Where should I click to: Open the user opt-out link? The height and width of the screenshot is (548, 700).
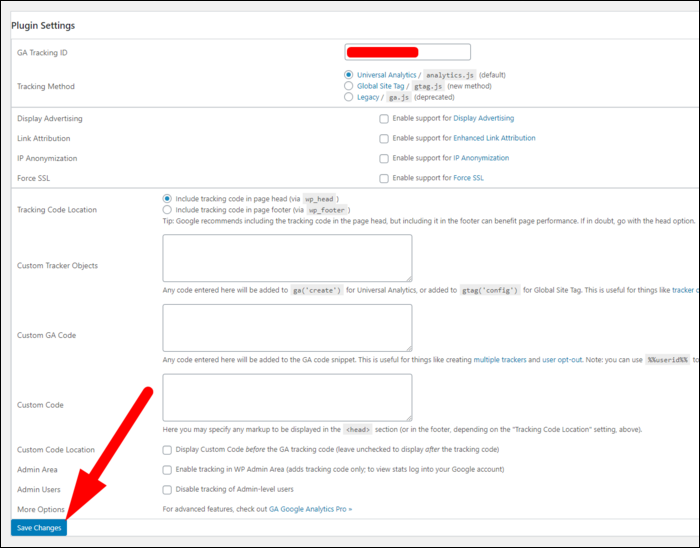(x=562, y=360)
